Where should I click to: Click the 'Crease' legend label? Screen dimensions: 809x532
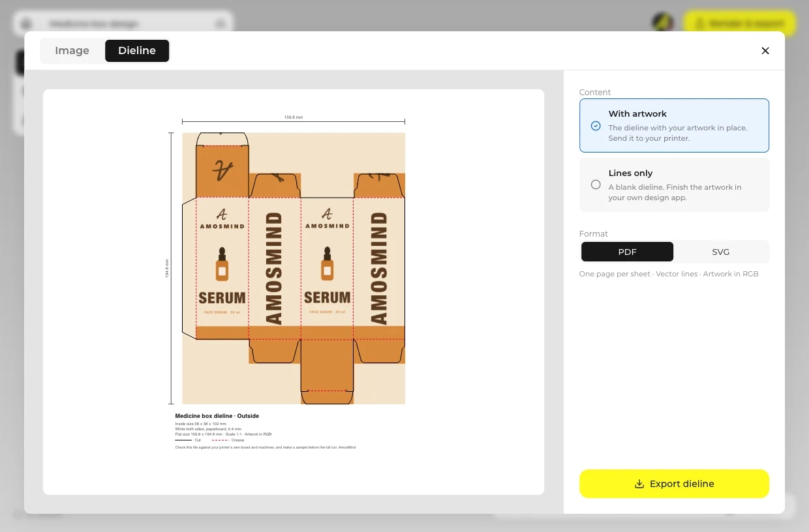click(237, 440)
